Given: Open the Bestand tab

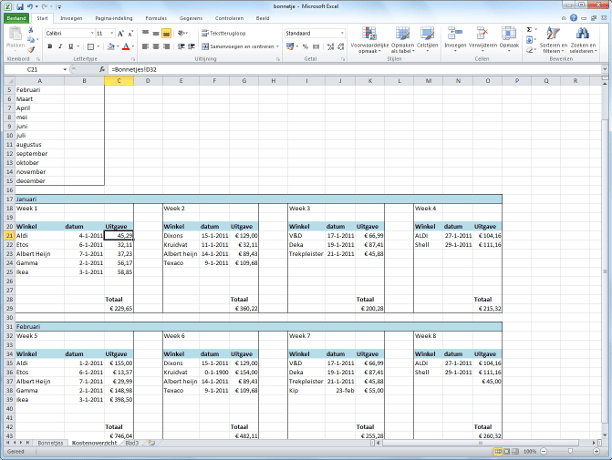Looking at the screenshot, I should click(16, 18).
